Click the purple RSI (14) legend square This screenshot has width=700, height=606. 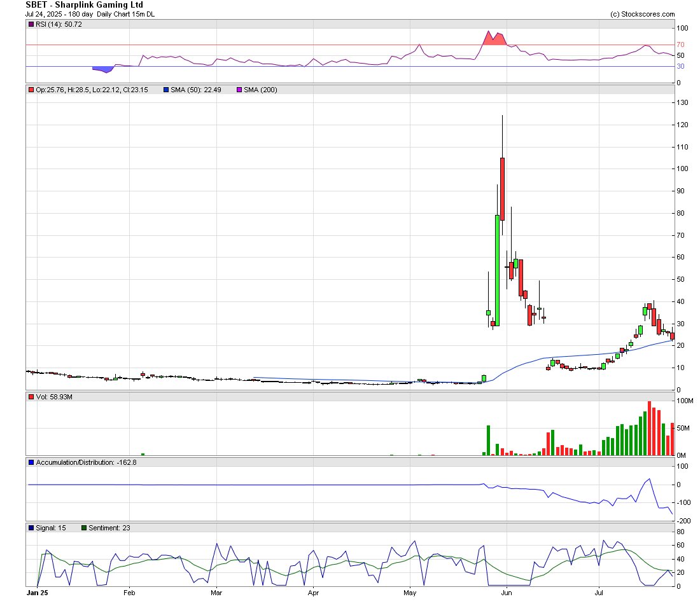tap(31, 25)
